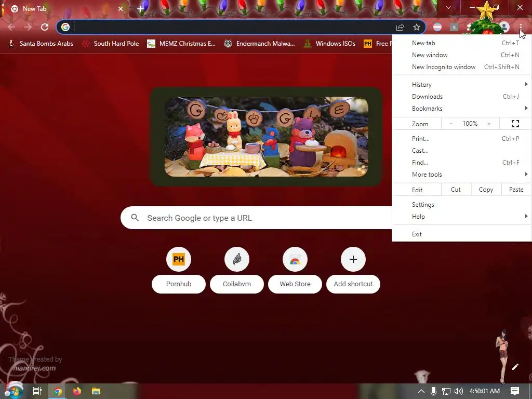Click the three-dot Chrome menu icon
The width and height of the screenshot is (532, 399).
click(521, 27)
